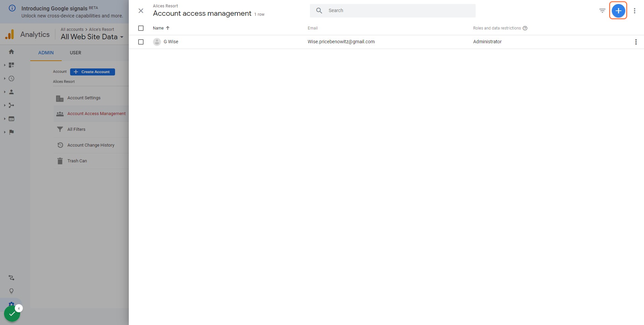Open the Behavior icon in sidebar
Viewport: 644px width, 325px height.
pos(11,119)
